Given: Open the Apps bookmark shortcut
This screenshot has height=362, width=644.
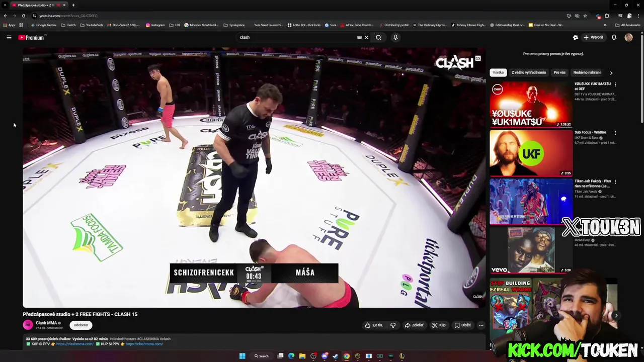Looking at the screenshot, I should click(9, 25).
